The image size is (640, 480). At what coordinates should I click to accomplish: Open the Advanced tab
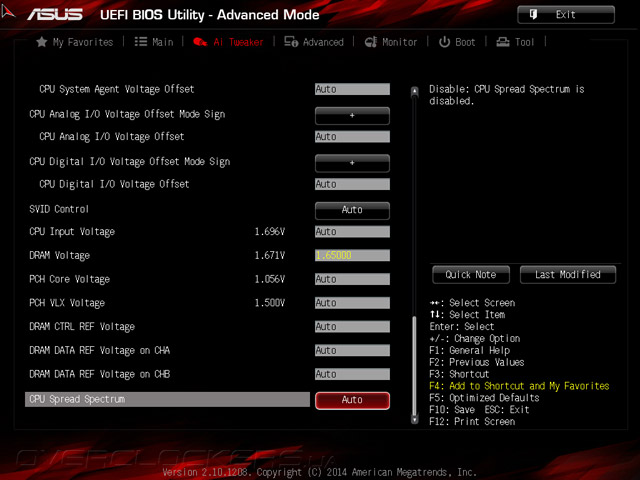pos(314,42)
